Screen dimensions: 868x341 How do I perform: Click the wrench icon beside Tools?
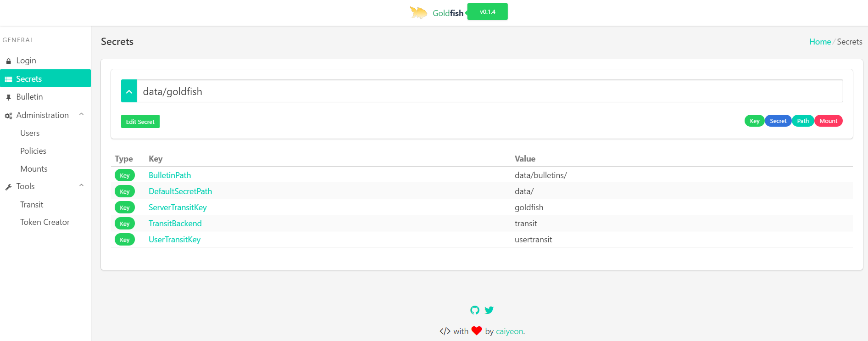click(8, 187)
